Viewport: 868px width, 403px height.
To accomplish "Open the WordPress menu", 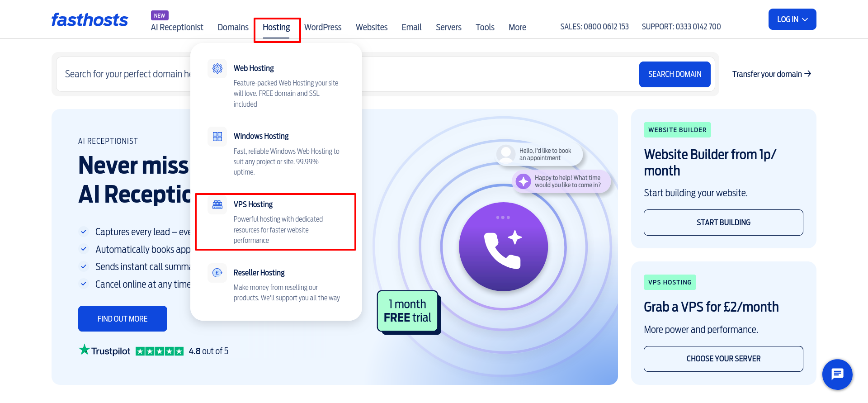I will [323, 27].
